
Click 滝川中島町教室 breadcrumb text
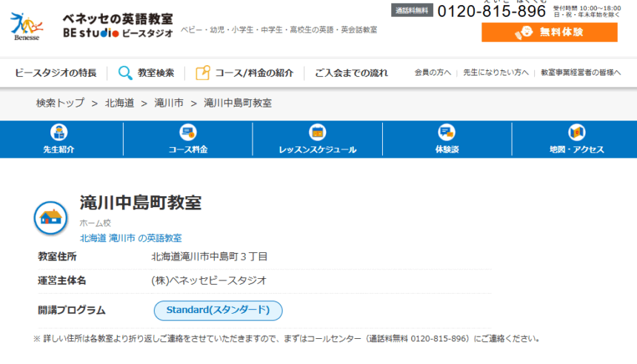238,103
